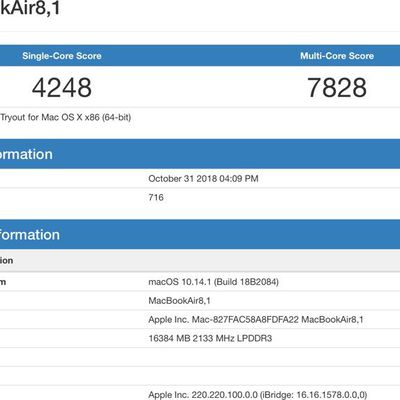400x400 pixels.
Task: Click the Multi-Core Score header
Action: tap(337, 56)
